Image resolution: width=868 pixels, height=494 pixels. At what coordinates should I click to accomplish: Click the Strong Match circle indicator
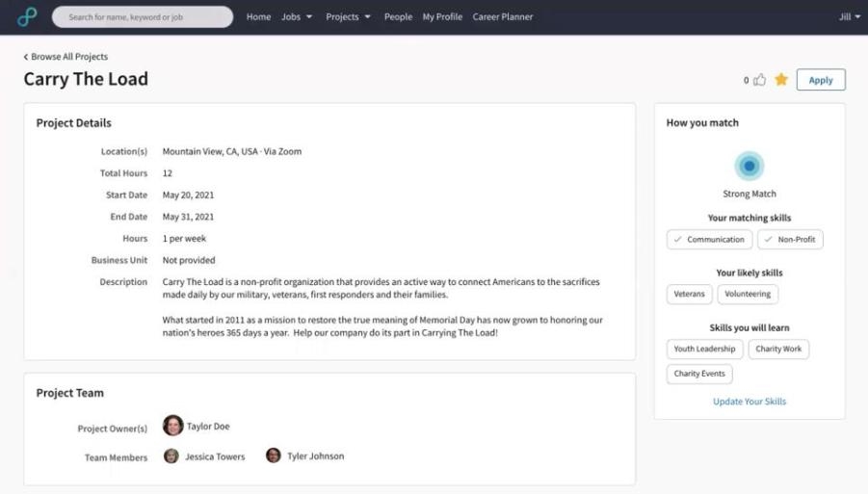click(749, 166)
